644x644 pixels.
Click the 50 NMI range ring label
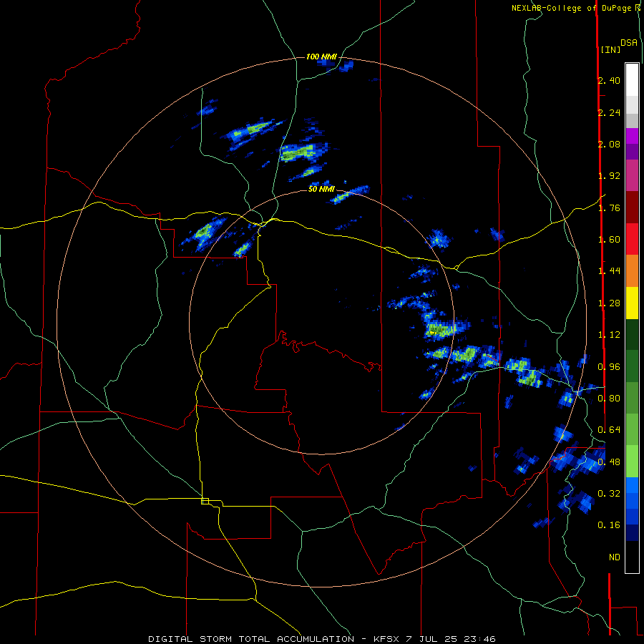[x=321, y=189]
